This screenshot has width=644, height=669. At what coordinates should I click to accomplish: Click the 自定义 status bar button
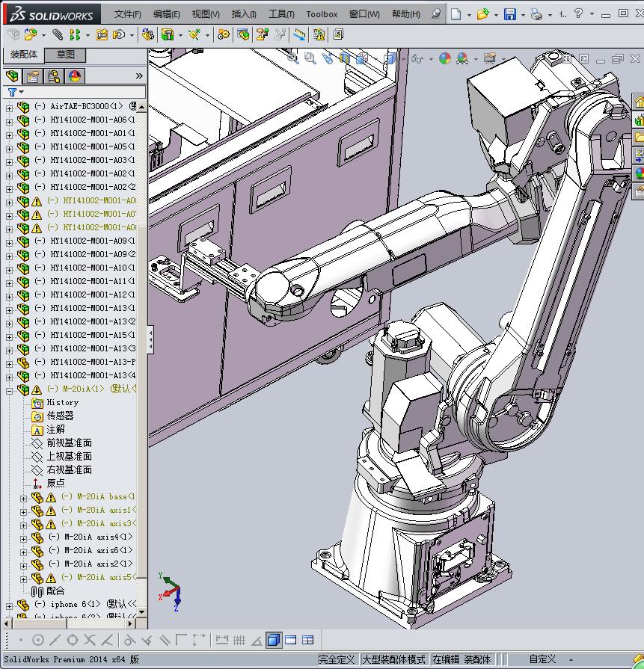click(x=542, y=659)
